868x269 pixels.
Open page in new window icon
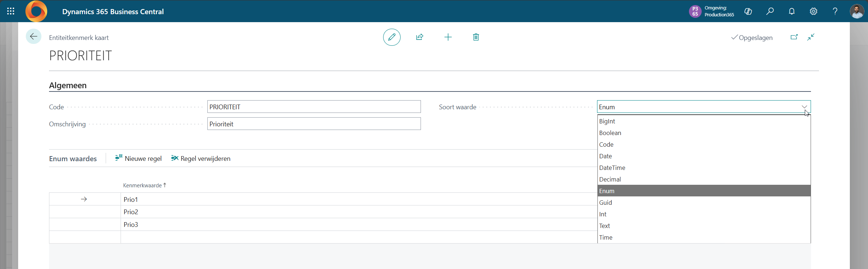coord(794,37)
